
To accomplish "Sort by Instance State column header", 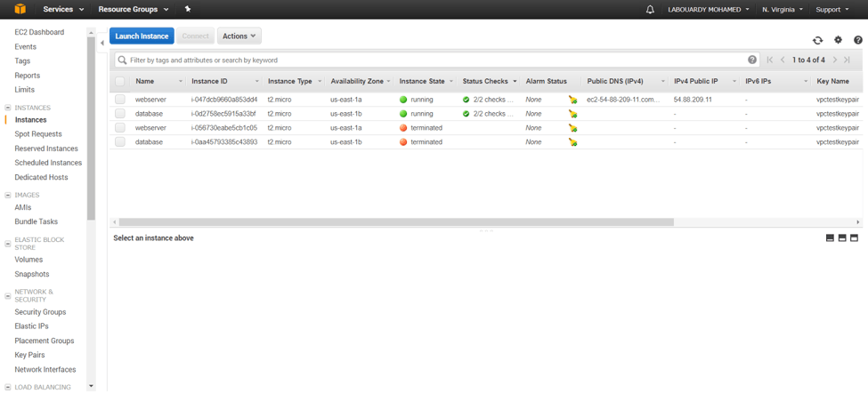I will (422, 81).
